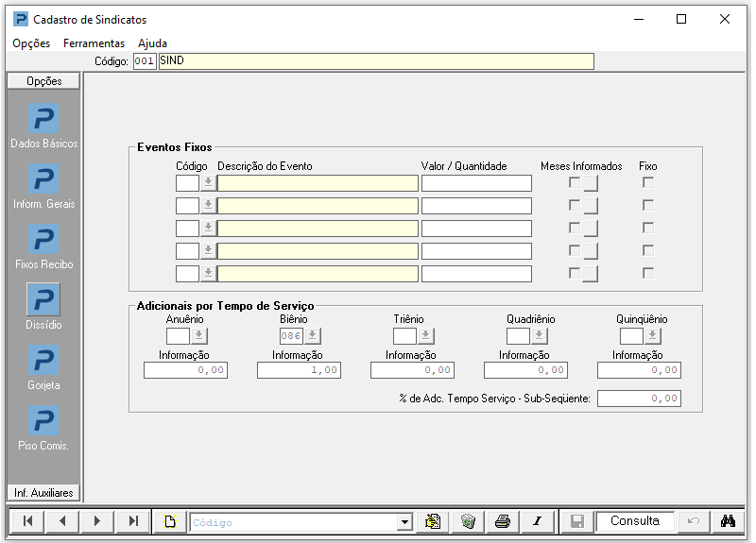Viewport: 756px width, 543px height.
Task: Open the Inform. Gerais section icon
Action: 43,179
